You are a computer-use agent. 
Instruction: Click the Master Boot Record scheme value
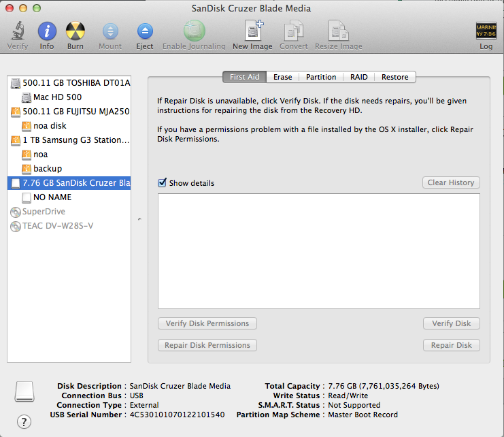363,415
